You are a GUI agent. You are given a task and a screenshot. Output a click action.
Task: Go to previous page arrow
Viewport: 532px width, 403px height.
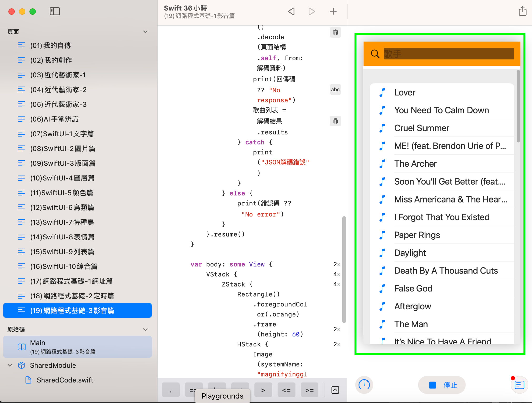click(x=291, y=11)
